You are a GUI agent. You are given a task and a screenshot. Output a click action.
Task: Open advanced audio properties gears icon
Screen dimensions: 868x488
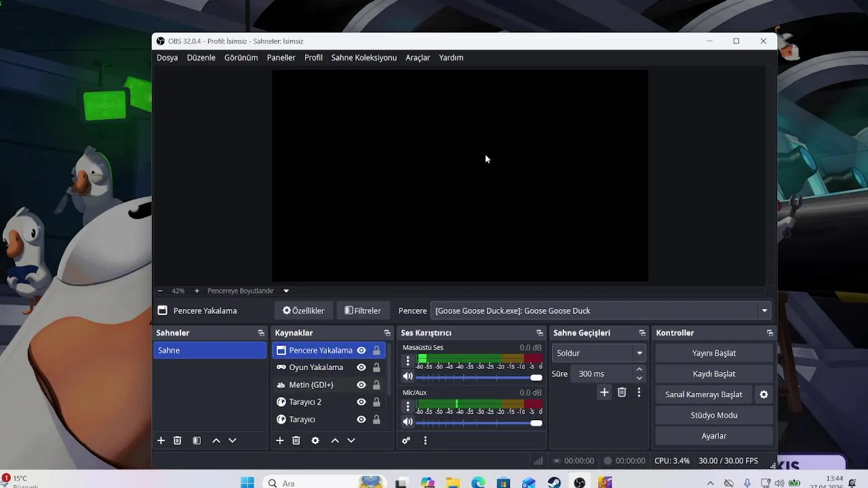(x=406, y=441)
